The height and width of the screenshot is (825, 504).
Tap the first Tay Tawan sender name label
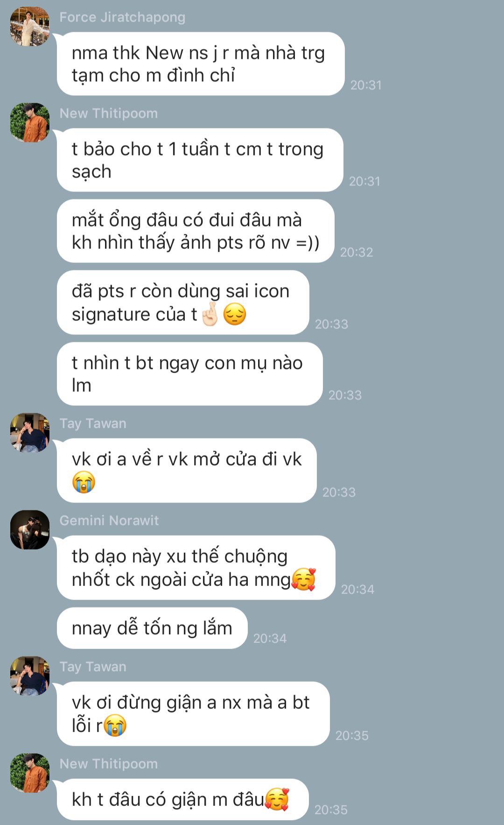click(x=93, y=423)
